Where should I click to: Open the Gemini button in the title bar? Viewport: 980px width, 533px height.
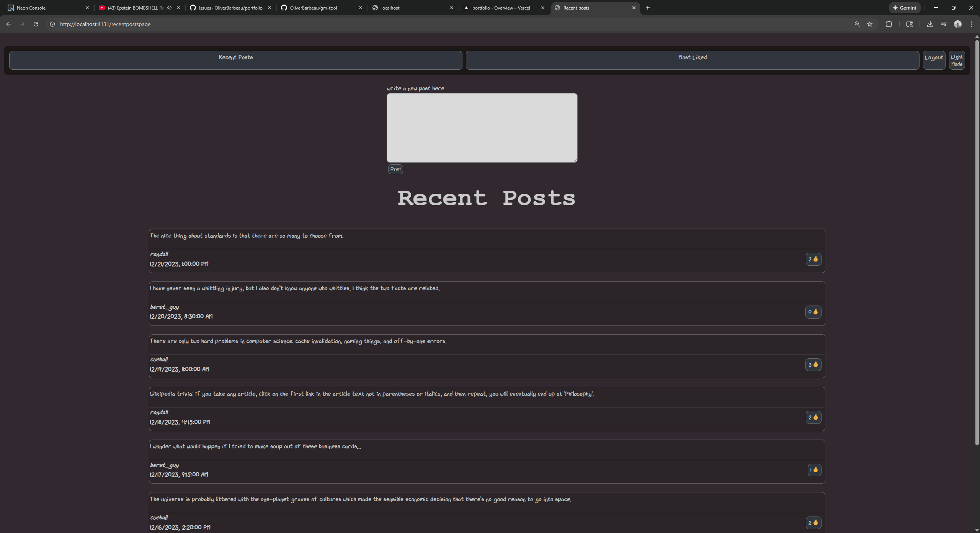coord(905,7)
